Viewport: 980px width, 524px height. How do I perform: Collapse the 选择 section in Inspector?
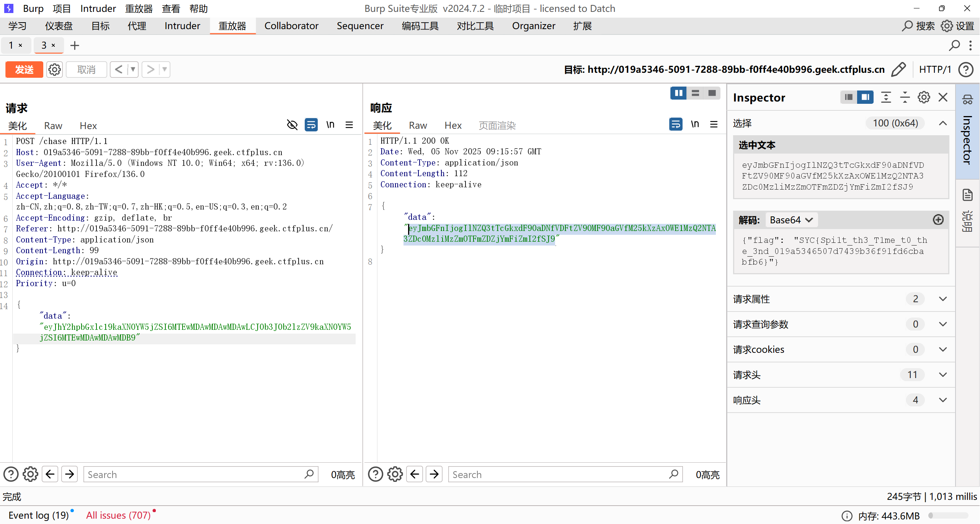click(x=943, y=123)
